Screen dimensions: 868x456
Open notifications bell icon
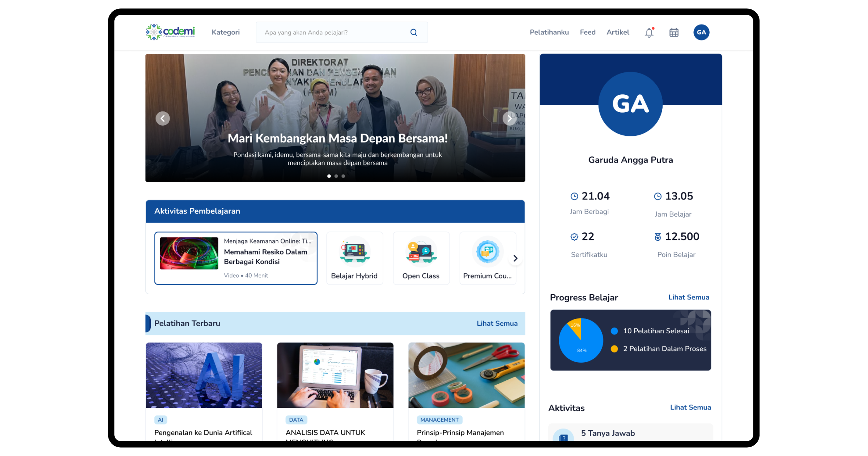(649, 33)
